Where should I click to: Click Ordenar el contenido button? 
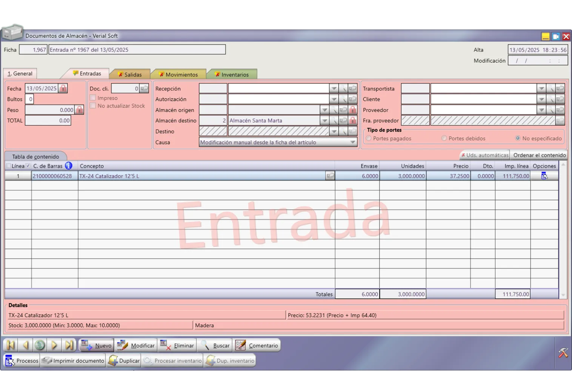pyautogui.click(x=539, y=155)
